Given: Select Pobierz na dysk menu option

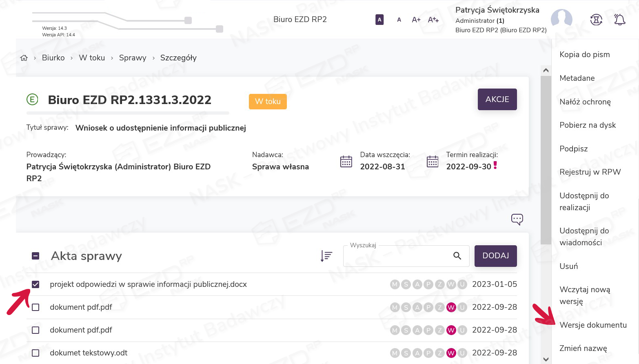Looking at the screenshot, I should 588,125.
